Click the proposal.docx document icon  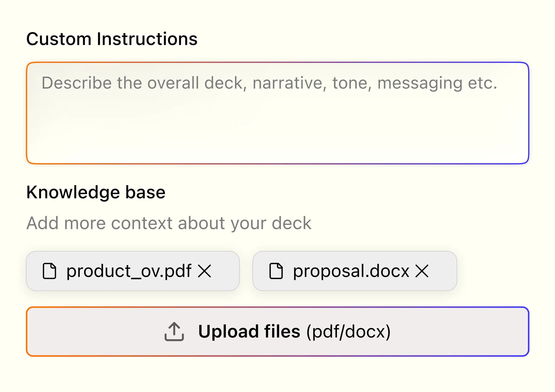[x=276, y=271]
